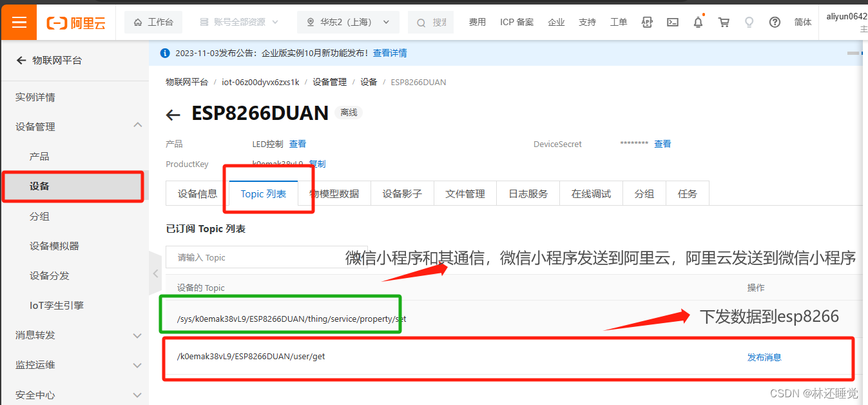Image resolution: width=868 pixels, height=405 pixels.
Task: Open region selector 华东2（上海）
Action: (348, 22)
